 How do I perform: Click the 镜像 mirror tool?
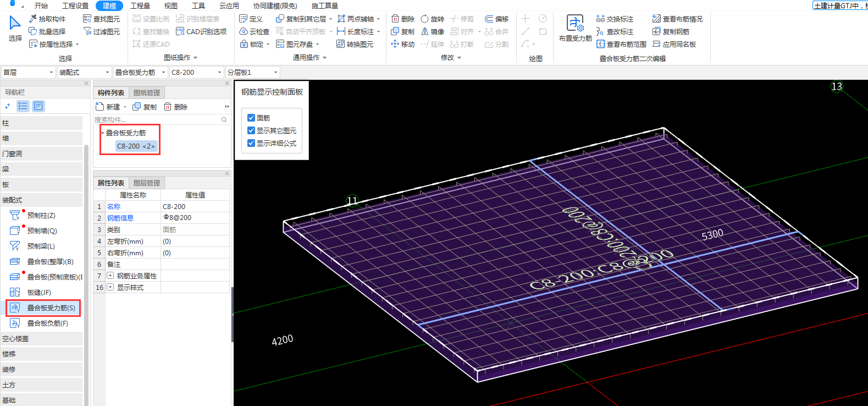[433, 31]
